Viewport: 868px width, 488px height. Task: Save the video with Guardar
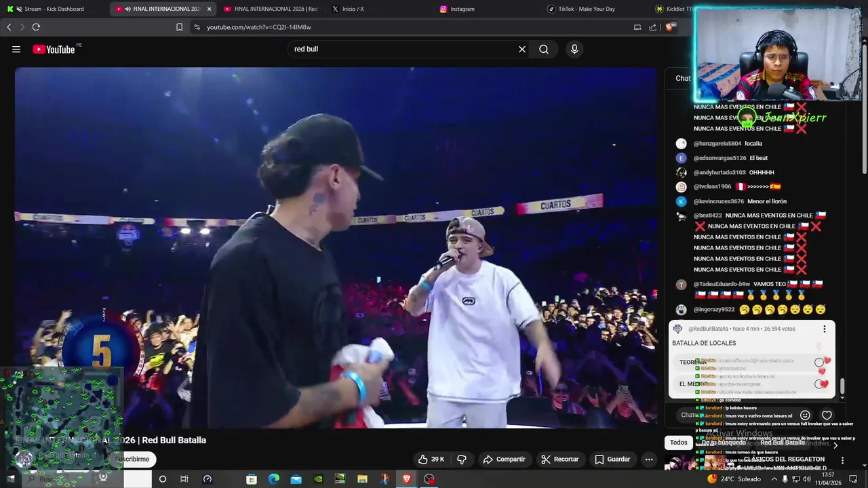[x=613, y=460]
